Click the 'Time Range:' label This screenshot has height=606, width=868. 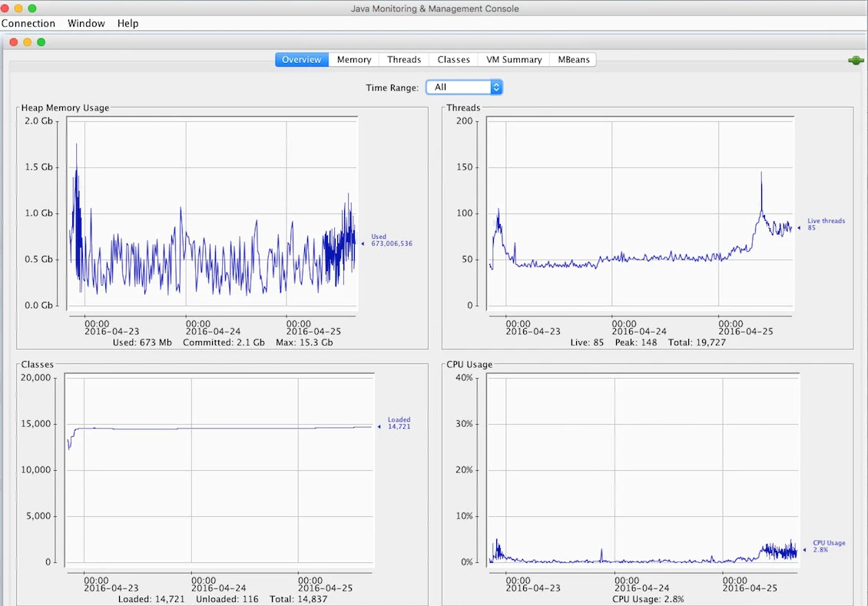[x=392, y=88]
